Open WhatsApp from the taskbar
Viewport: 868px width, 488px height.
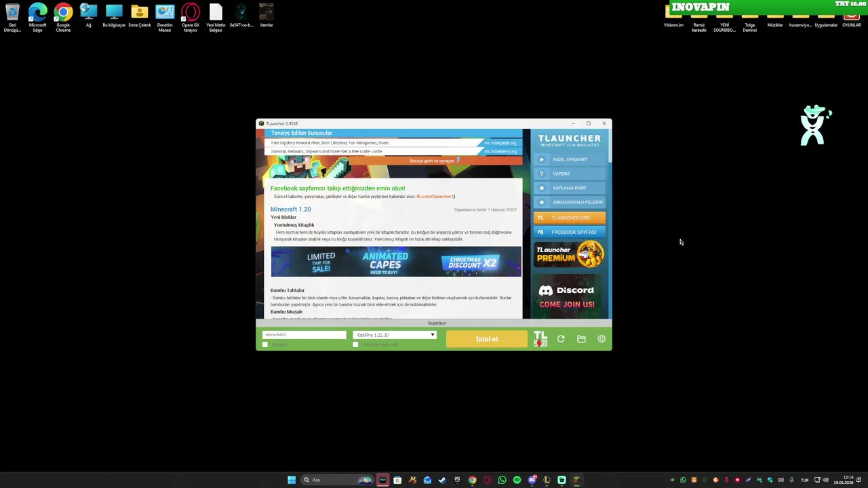coord(502,480)
